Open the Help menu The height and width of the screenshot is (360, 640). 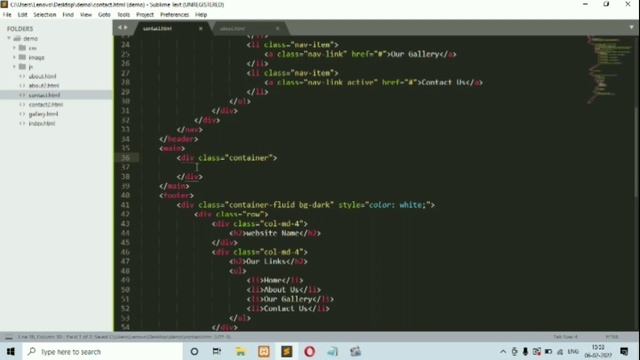click(x=201, y=15)
